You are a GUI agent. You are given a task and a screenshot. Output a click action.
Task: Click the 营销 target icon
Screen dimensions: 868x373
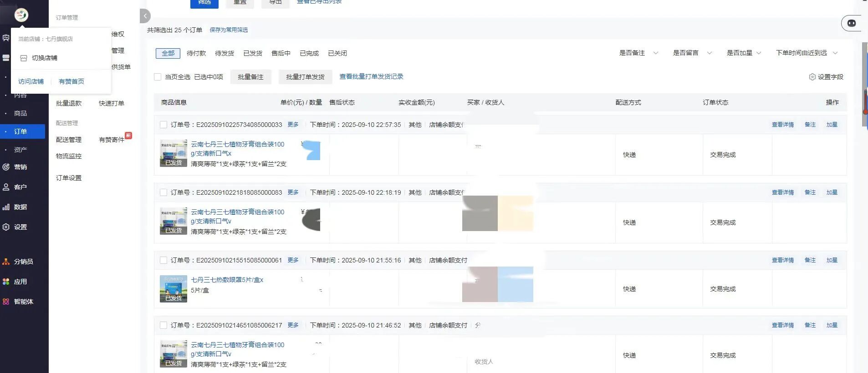click(6, 167)
